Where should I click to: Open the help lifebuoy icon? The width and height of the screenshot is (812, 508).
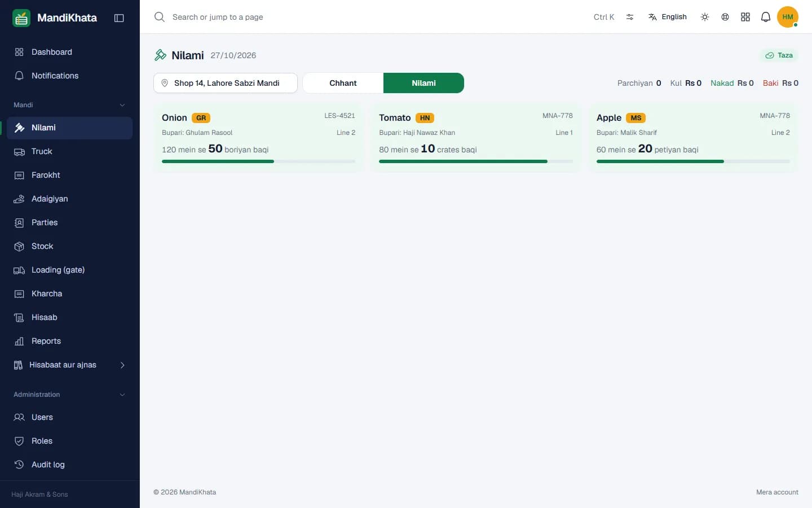click(725, 17)
